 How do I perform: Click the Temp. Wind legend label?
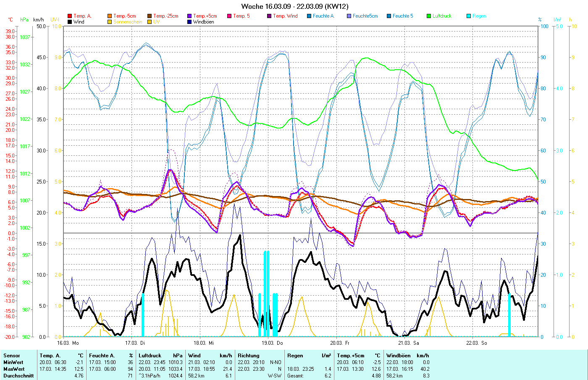[285, 16]
